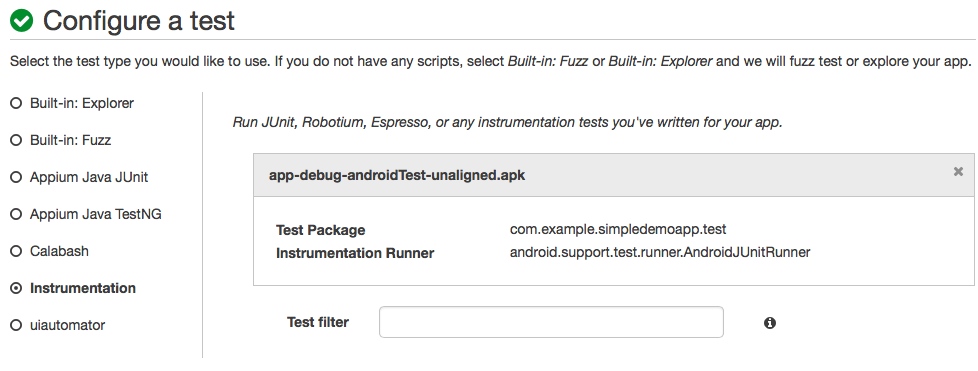Click the Configure a test heading
The height and width of the screenshot is (371, 978).
[x=138, y=21]
